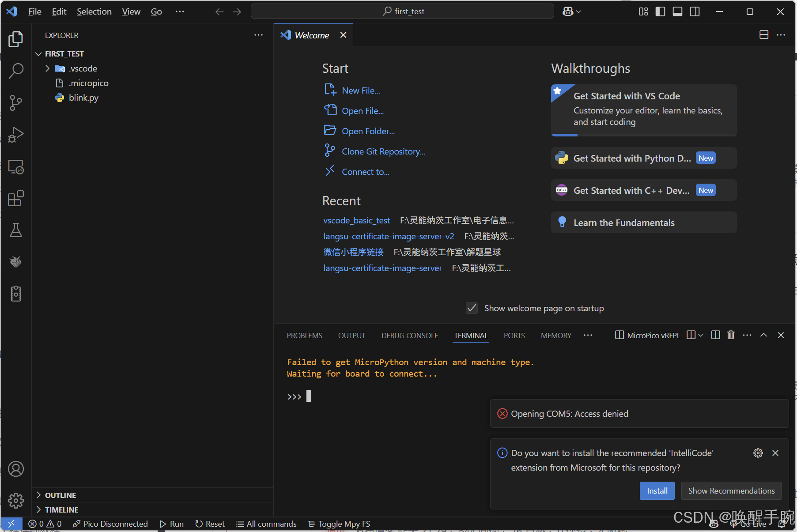The height and width of the screenshot is (532, 797).
Task: Open the Copilot dropdown arrow
Action: [578, 11]
